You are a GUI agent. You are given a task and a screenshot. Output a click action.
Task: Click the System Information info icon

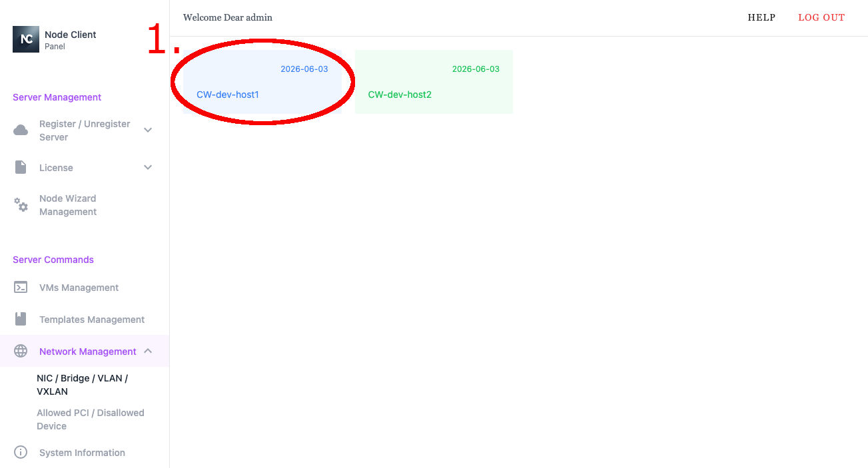click(x=21, y=453)
